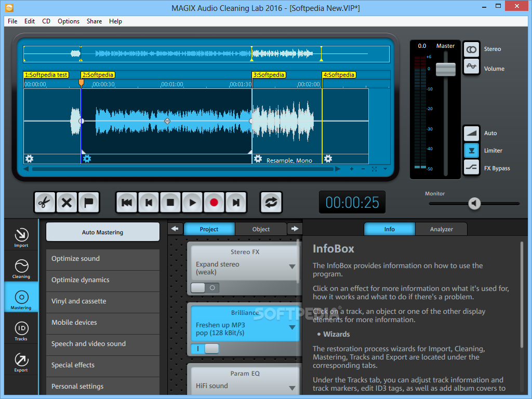Screen dimensions: 532x399
Task: Open the Share menu
Action: (x=95, y=21)
